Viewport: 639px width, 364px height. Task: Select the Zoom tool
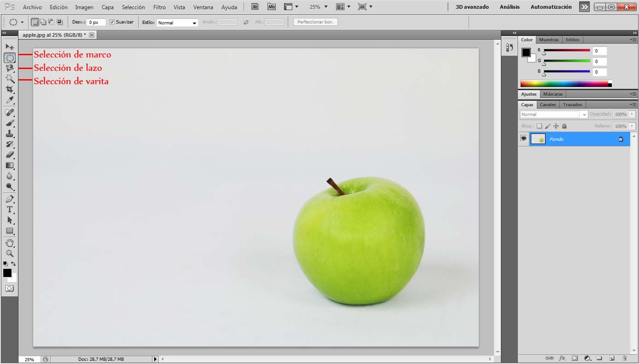(10, 253)
